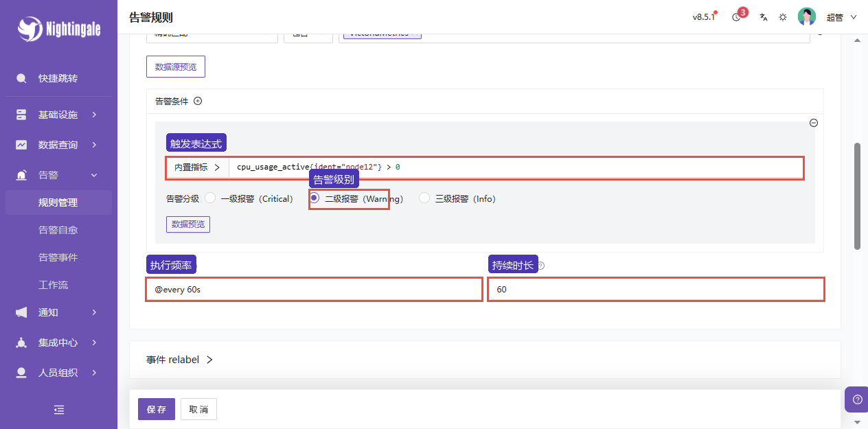
Task: Click the @every 60s frequency field
Action: click(314, 289)
